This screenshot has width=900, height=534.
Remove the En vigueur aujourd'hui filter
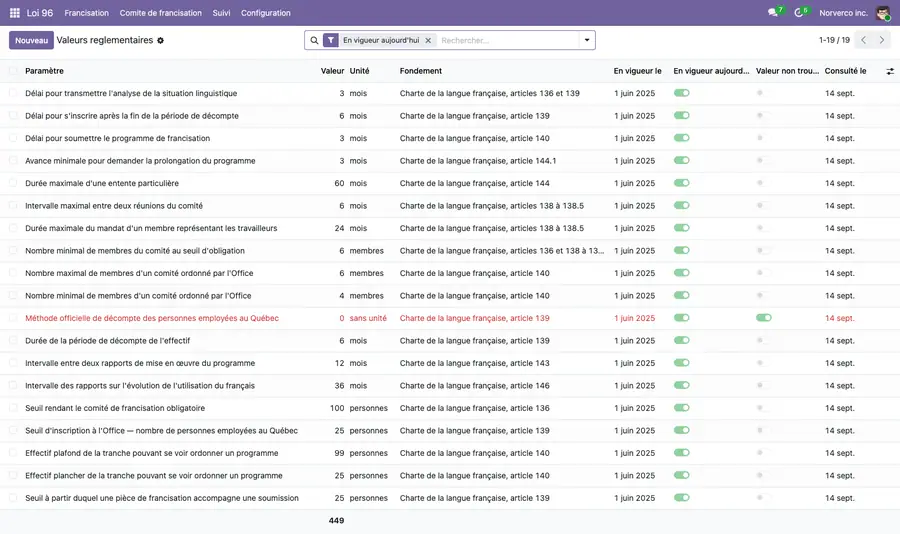click(x=428, y=40)
